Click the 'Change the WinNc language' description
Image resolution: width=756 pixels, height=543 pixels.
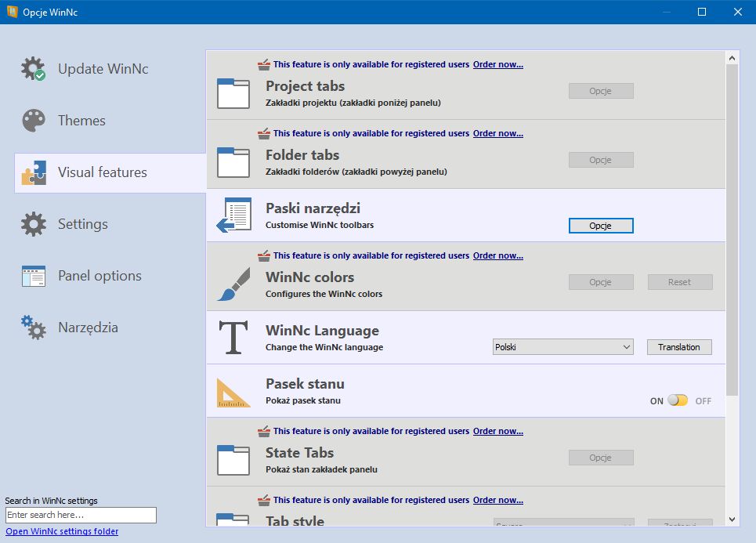pyautogui.click(x=324, y=347)
